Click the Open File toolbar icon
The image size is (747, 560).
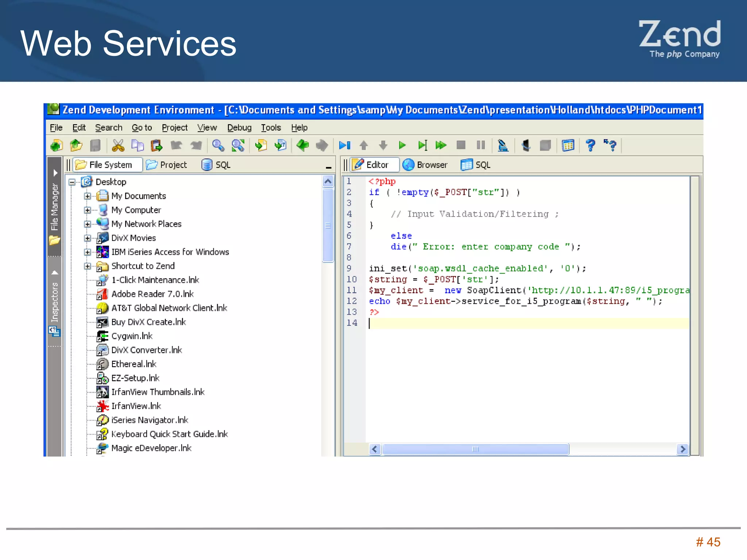click(x=76, y=146)
